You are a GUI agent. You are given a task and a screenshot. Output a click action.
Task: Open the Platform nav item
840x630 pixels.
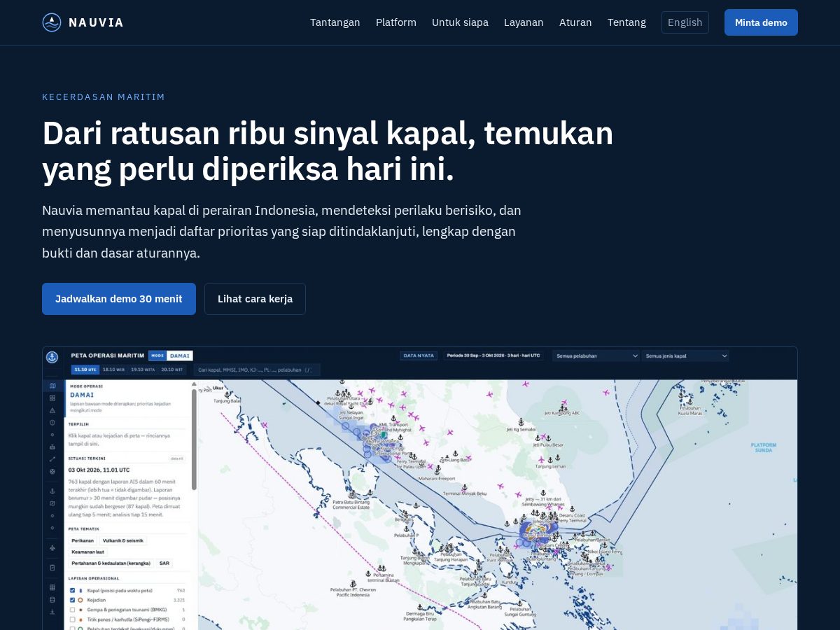tap(396, 22)
